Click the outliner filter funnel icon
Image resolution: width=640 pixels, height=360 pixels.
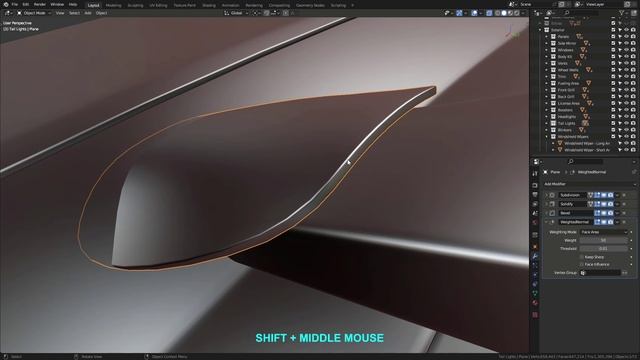(x=622, y=13)
